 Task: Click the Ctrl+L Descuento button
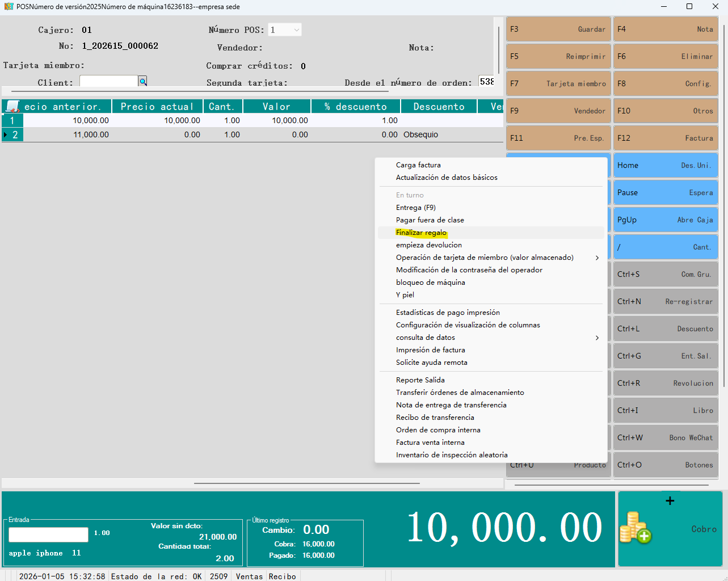pyautogui.click(x=665, y=329)
